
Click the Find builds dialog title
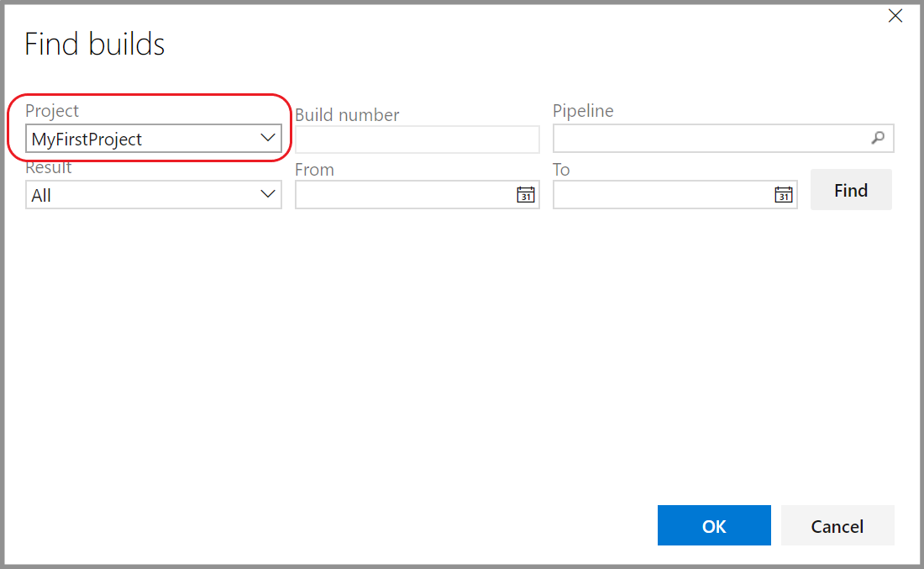pos(94,43)
